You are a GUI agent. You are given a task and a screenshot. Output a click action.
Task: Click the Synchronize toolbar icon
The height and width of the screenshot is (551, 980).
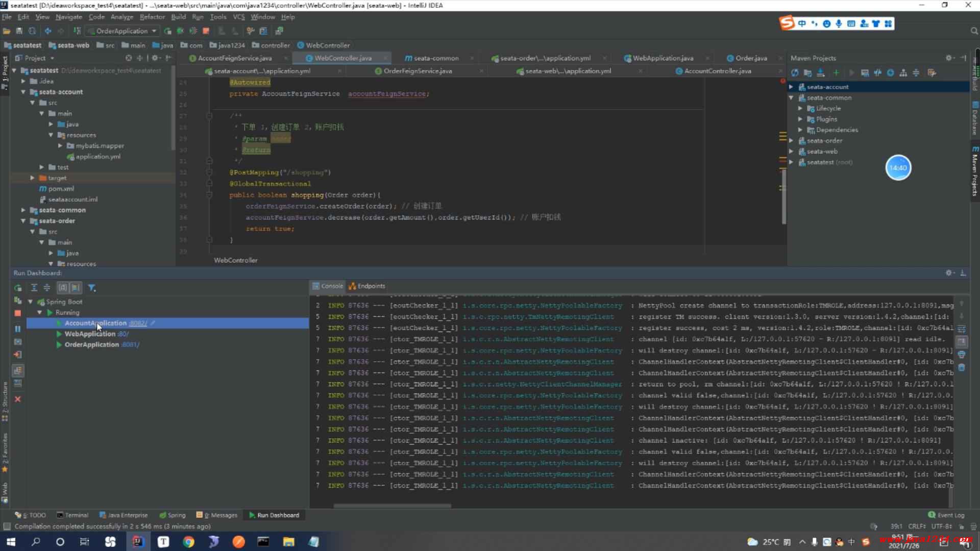click(32, 31)
